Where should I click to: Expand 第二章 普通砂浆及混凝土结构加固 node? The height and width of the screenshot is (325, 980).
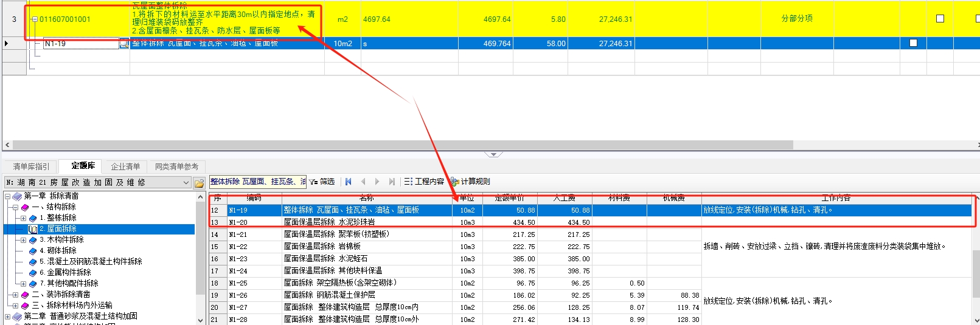8,316
